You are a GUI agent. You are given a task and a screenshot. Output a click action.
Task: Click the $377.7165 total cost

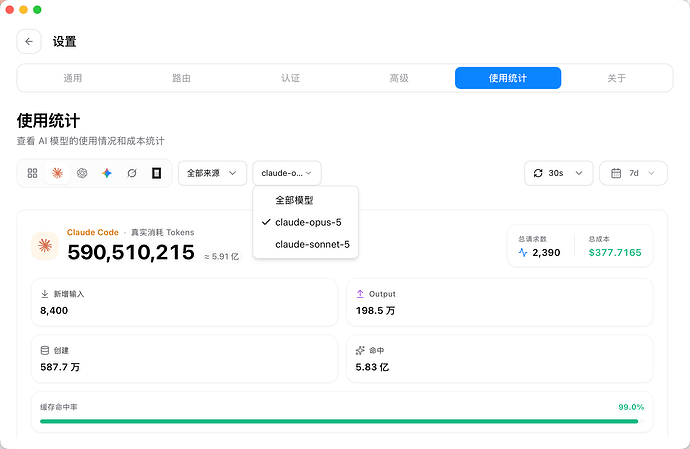click(615, 252)
